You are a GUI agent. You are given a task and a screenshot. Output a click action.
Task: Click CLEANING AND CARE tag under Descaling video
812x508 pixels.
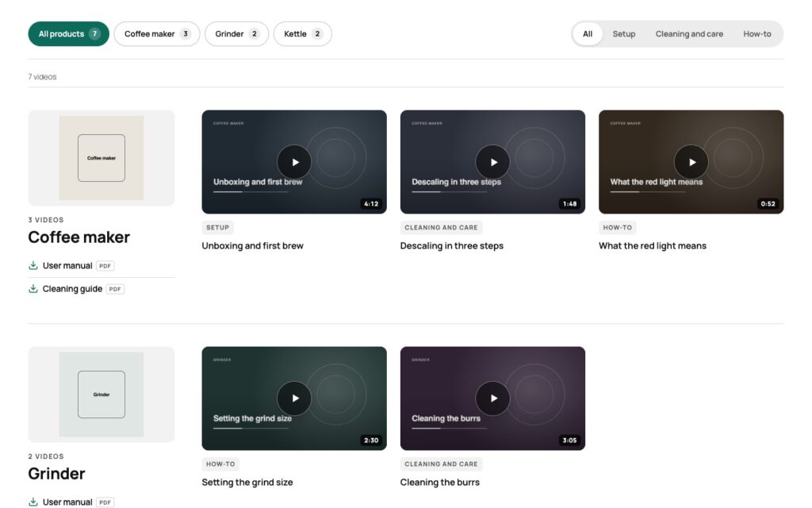441,228
